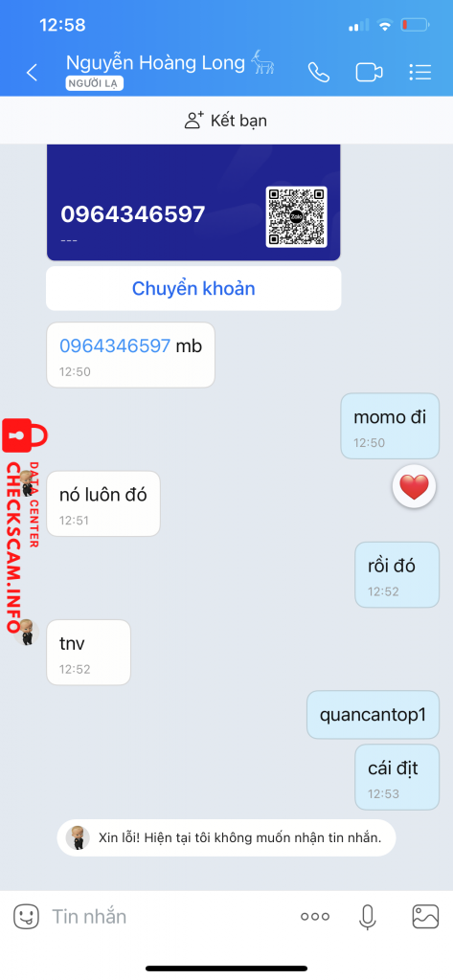Open the conversation options list icon

click(x=419, y=73)
